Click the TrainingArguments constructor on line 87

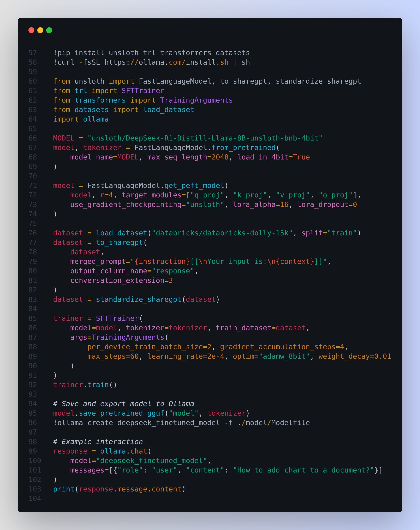(x=128, y=337)
